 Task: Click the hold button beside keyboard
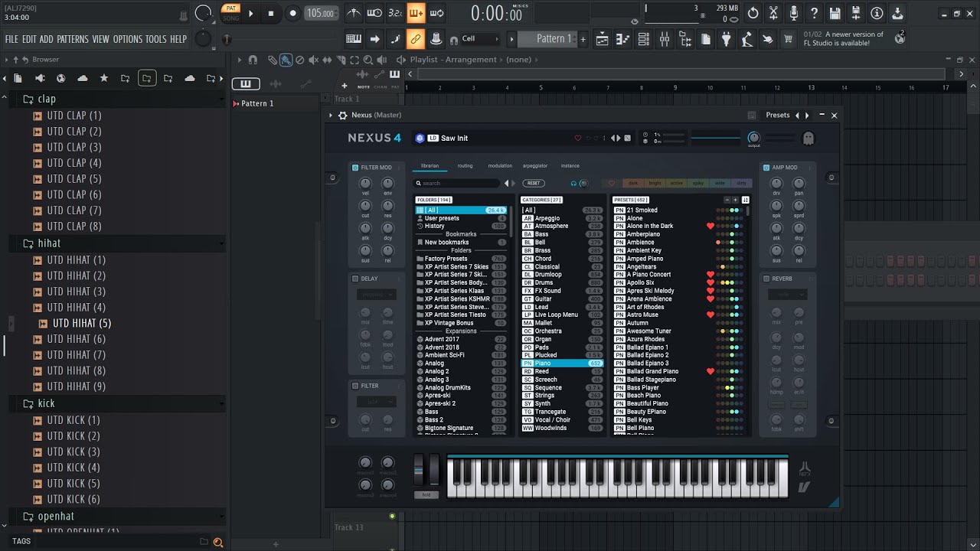point(426,495)
